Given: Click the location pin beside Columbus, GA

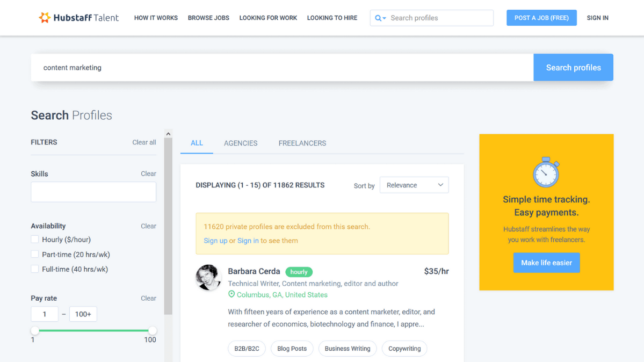Looking at the screenshot, I should (x=231, y=294).
